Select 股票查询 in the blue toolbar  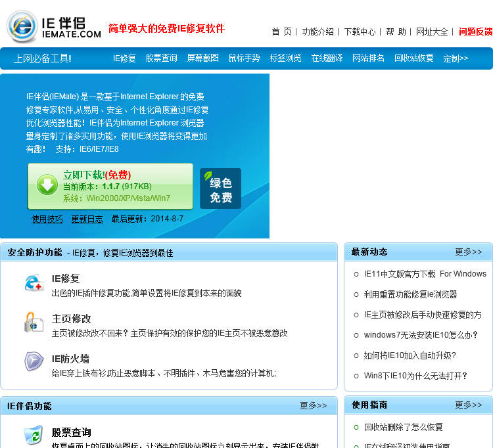click(x=161, y=58)
